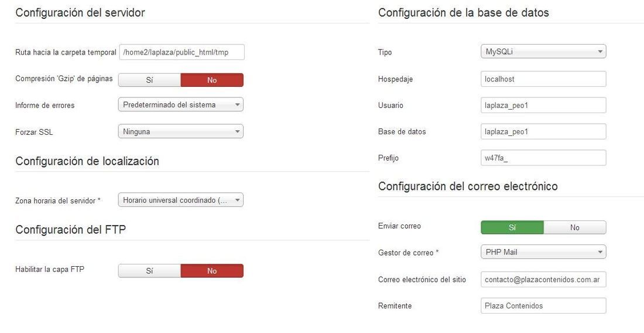The height and width of the screenshot is (333, 644).
Task: Click the Base de datos name field
Action: click(x=543, y=131)
